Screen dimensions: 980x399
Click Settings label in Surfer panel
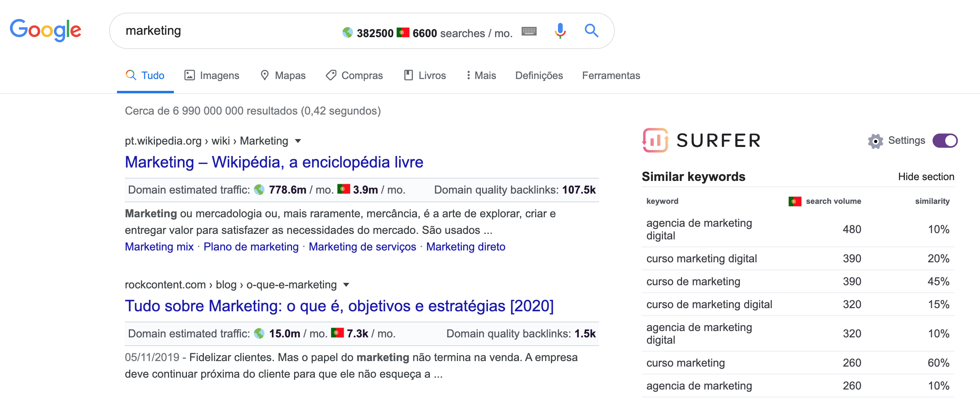click(906, 141)
